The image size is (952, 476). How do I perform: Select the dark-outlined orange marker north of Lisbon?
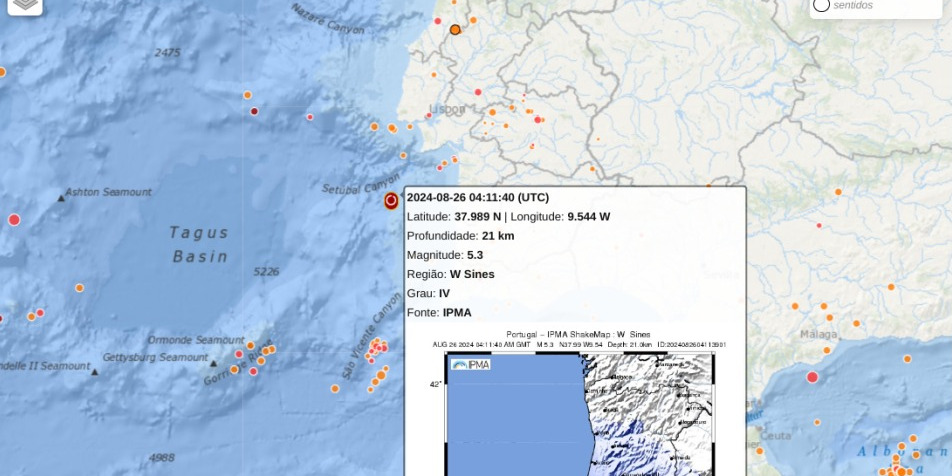pos(455,30)
